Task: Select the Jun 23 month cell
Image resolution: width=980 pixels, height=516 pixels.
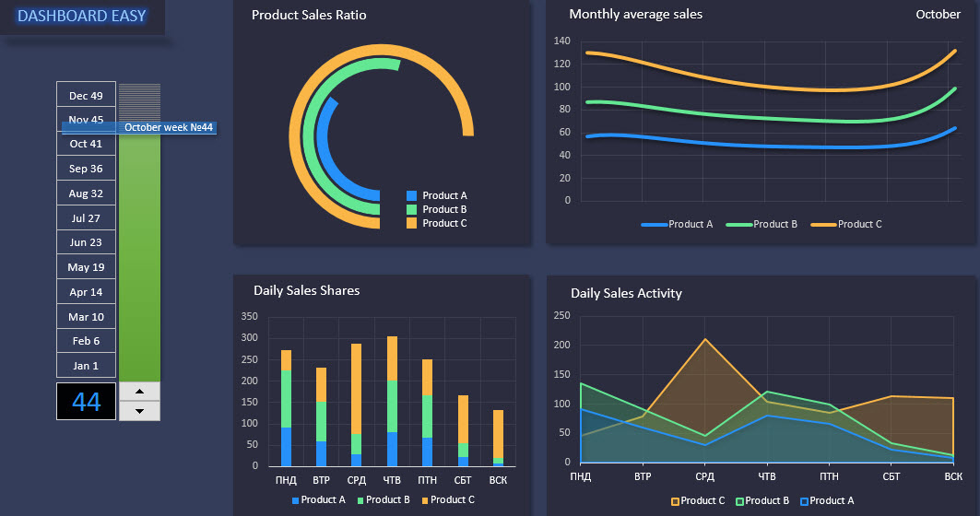Action: pyautogui.click(x=87, y=242)
